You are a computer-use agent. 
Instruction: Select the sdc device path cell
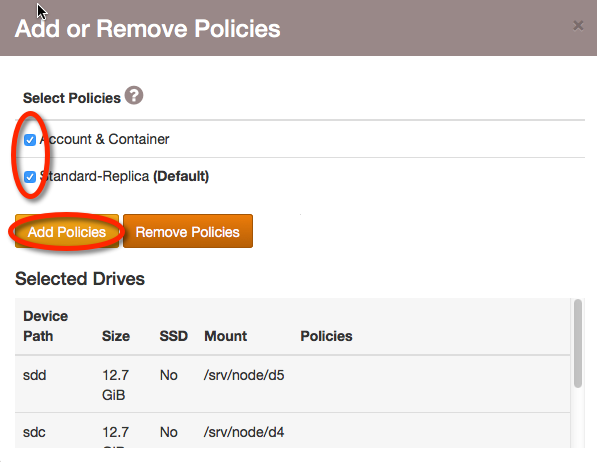pos(34,432)
